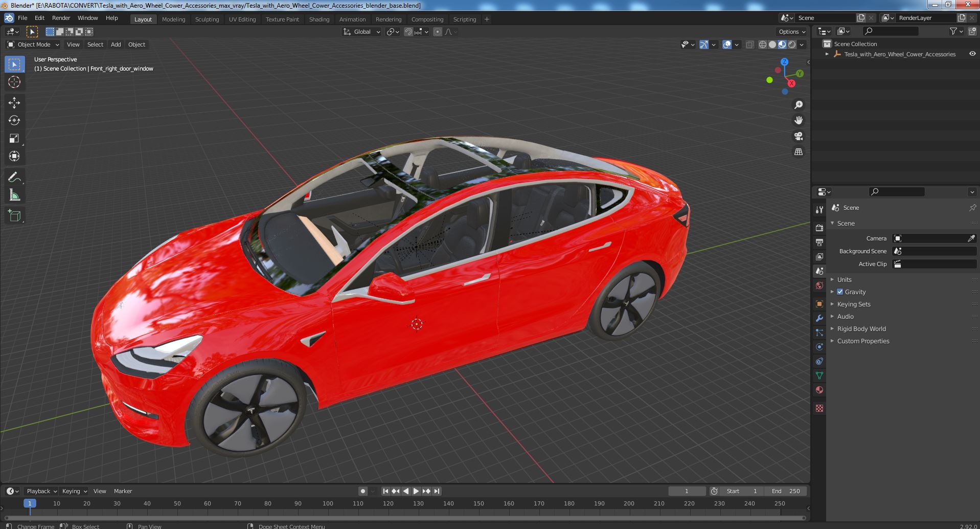Viewport: 980px width, 529px height.
Task: Click the End frame field
Action: 786,491
